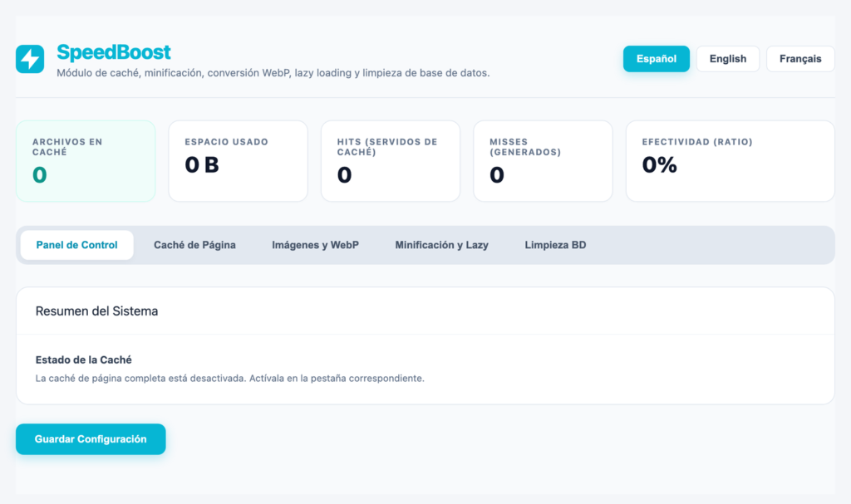Click the SpeedBoost lightning bolt logo
This screenshot has width=851, height=504.
(30, 59)
